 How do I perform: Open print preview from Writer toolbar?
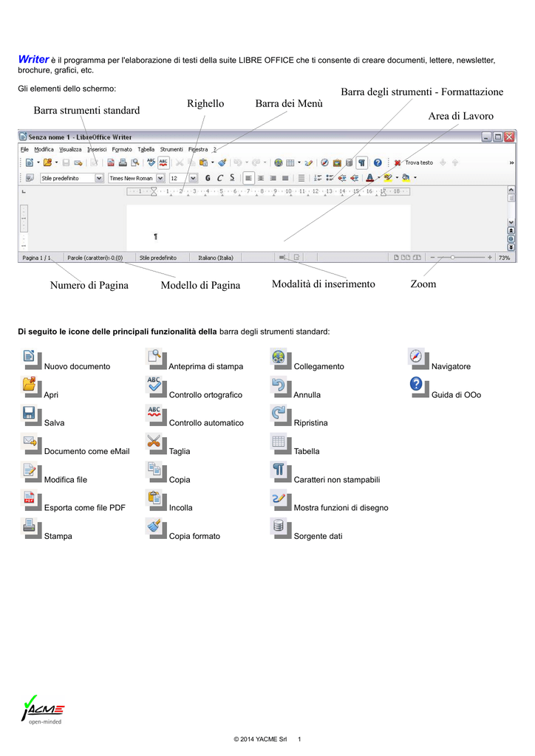[x=135, y=162]
